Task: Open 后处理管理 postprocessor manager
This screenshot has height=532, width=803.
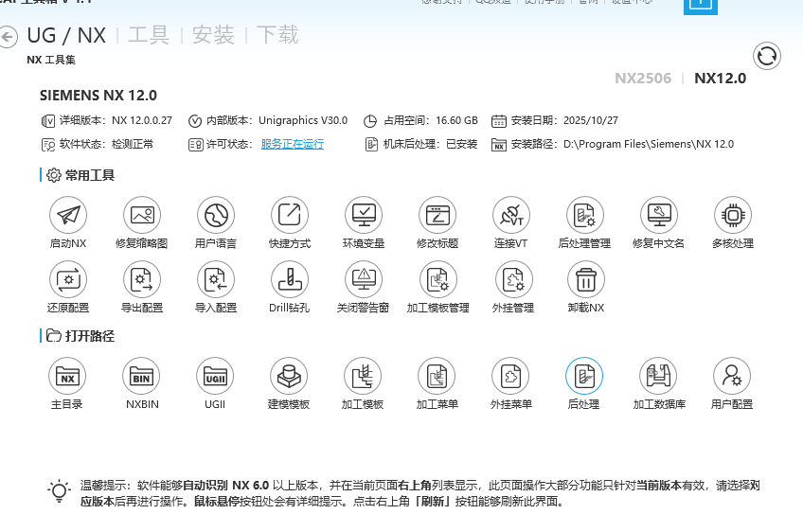Action: click(585, 215)
